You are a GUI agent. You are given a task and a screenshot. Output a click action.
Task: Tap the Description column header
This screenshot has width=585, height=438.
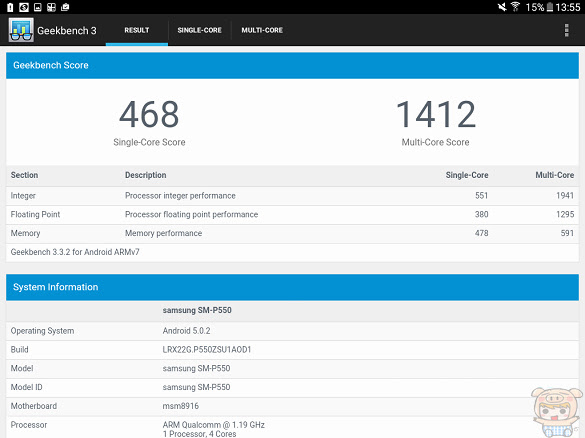pyautogui.click(x=146, y=175)
